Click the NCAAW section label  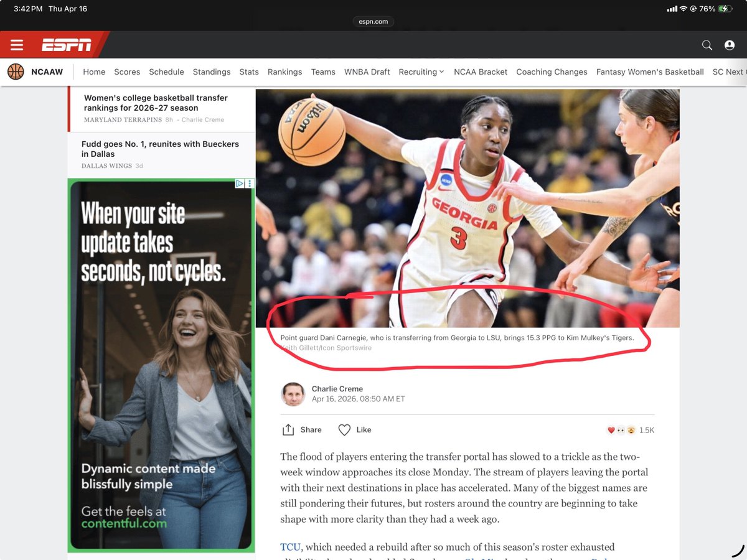coord(47,72)
